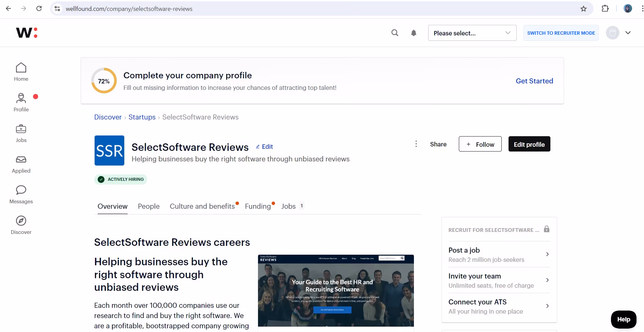Click the user avatar in header
This screenshot has height=332, width=644.
612,33
